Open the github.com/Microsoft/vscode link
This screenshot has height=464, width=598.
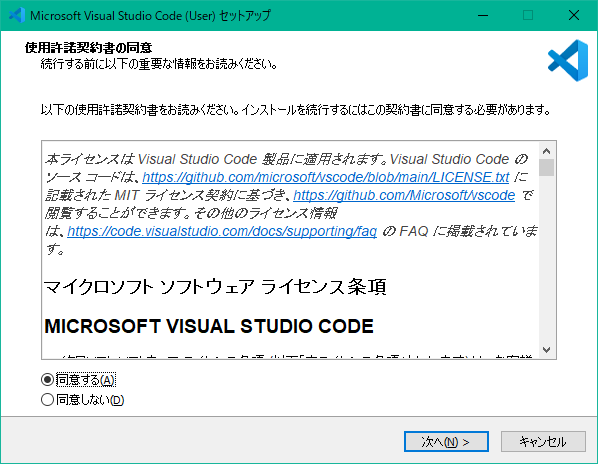tap(404, 195)
